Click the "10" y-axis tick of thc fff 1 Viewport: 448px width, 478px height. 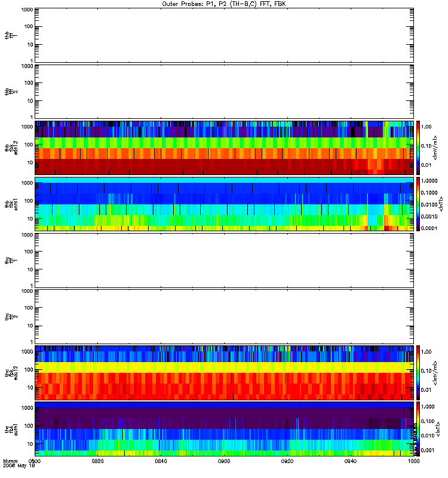pyautogui.click(x=30, y=269)
